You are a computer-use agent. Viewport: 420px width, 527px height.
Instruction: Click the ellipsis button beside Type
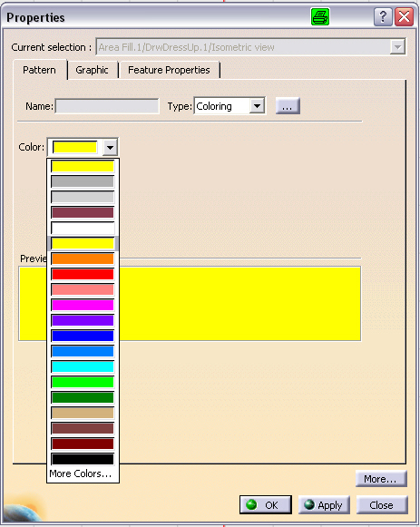[x=288, y=106]
